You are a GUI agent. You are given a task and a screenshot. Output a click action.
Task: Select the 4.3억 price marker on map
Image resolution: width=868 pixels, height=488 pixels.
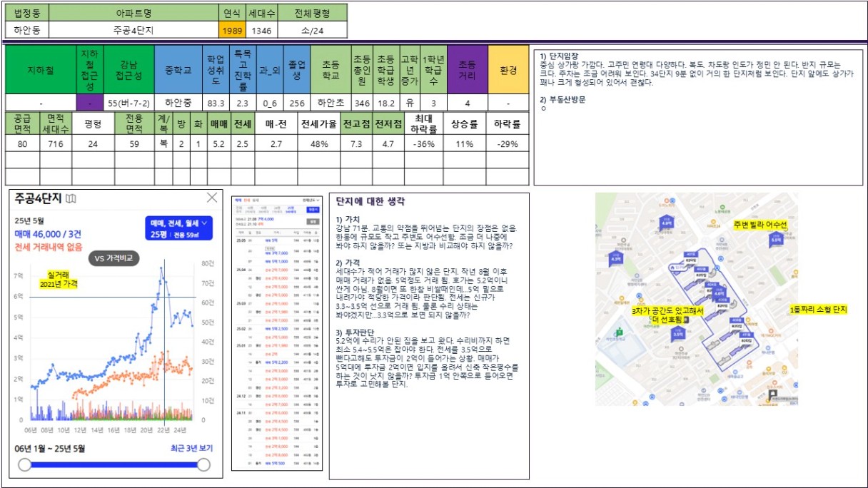click(x=616, y=258)
